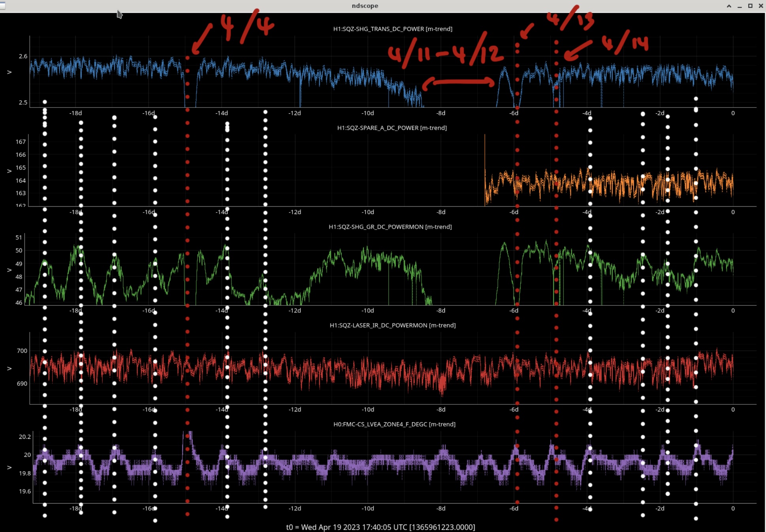Click the H1:SQZ-SHG_TRANS_DC_POWER plot title
Image resolution: width=766 pixels, height=532 pixels.
392,29
